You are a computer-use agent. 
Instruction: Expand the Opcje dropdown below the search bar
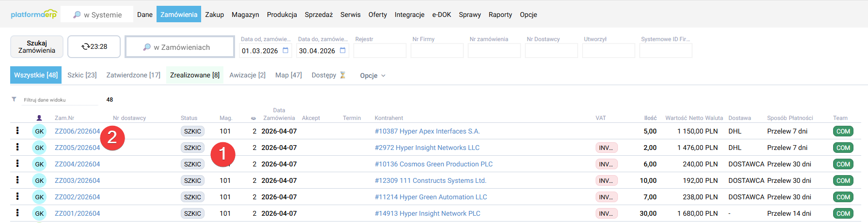pos(372,75)
